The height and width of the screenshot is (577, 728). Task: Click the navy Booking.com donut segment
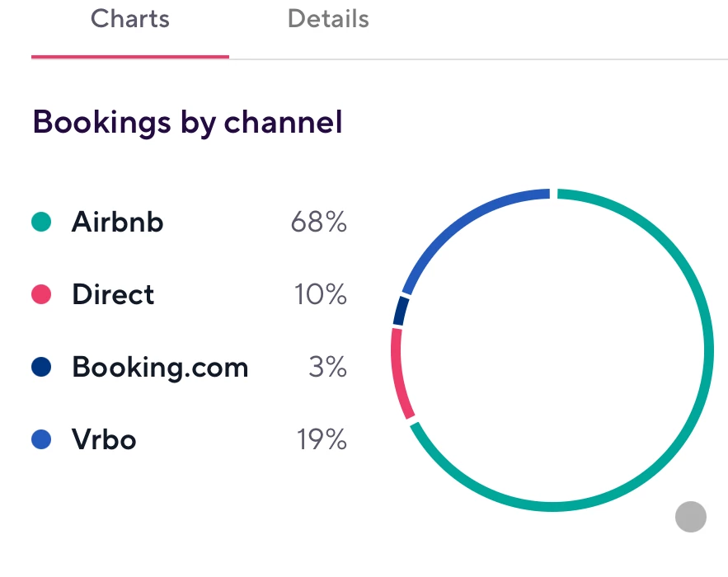click(x=401, y=311)
